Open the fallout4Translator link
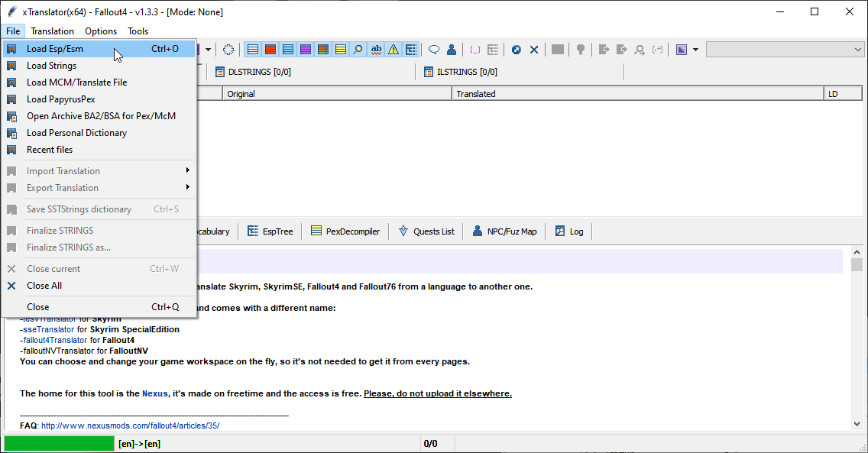Viewport: 868px width, 453px height. (55, 340)
